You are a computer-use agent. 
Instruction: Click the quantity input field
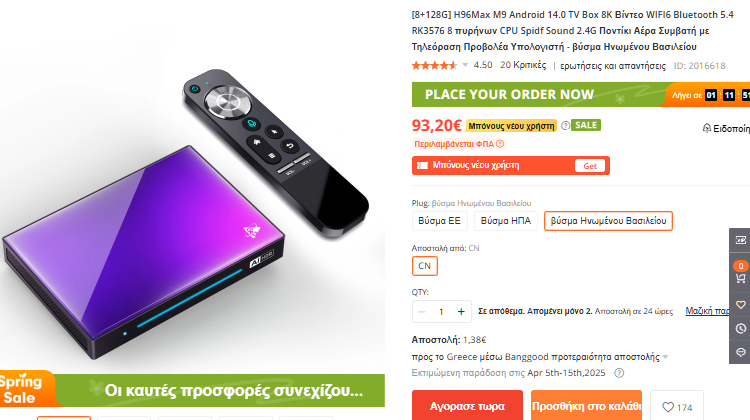(441, 312)
